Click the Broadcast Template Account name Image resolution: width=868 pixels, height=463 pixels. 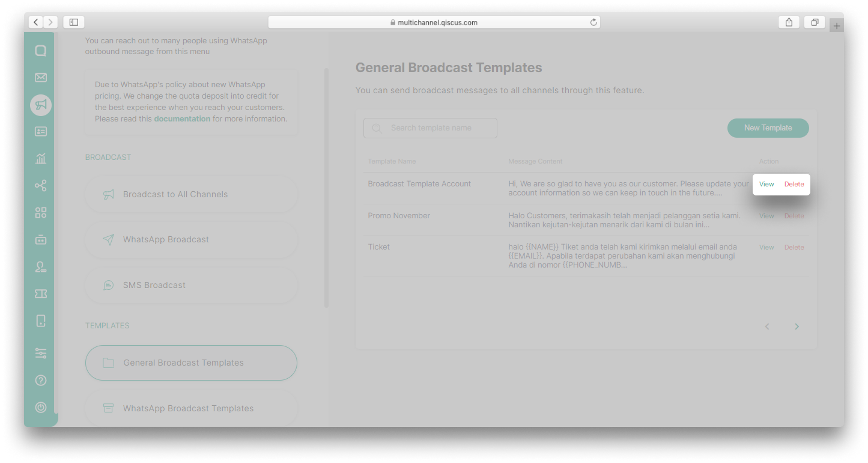click(x=419, y=184)
